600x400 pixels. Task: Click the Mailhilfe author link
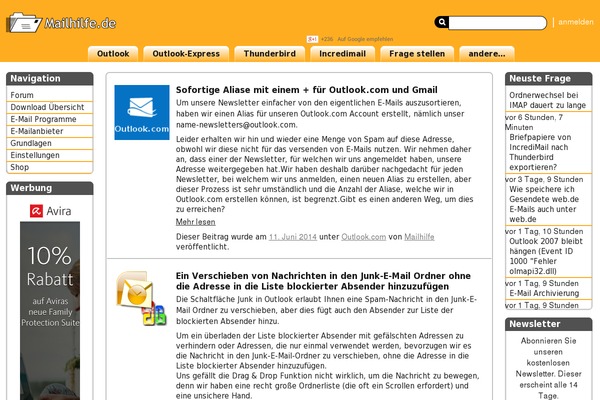pyautogui.click(x=419, y=237)
